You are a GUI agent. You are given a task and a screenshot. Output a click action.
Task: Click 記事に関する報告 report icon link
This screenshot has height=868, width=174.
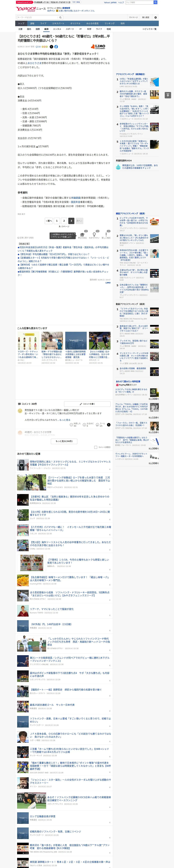(26, 238)
